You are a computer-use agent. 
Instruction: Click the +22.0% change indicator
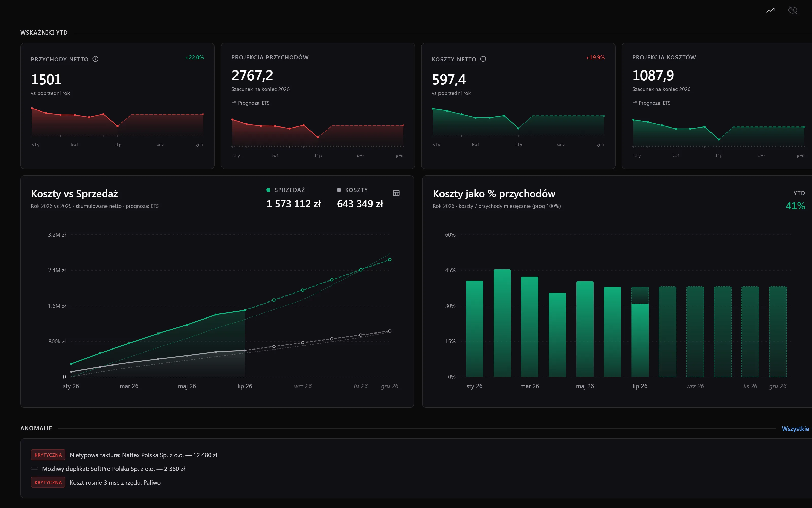tap(195, 57)
